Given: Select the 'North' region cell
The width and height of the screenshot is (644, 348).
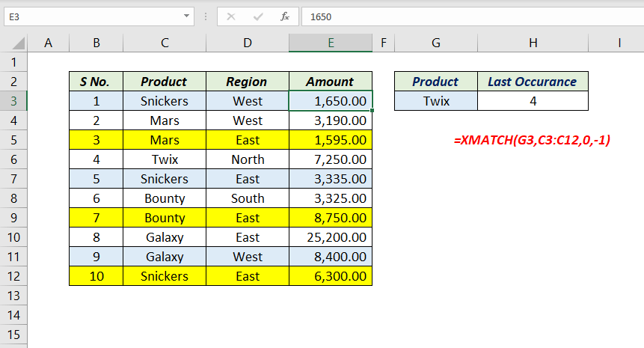Looking at the screenshot, I should 248,159.
